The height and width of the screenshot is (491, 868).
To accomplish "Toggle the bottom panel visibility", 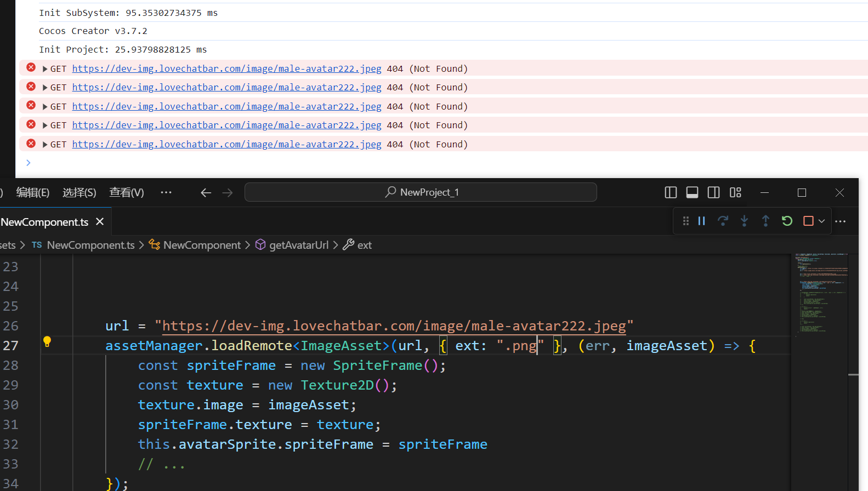I will 692,192.
